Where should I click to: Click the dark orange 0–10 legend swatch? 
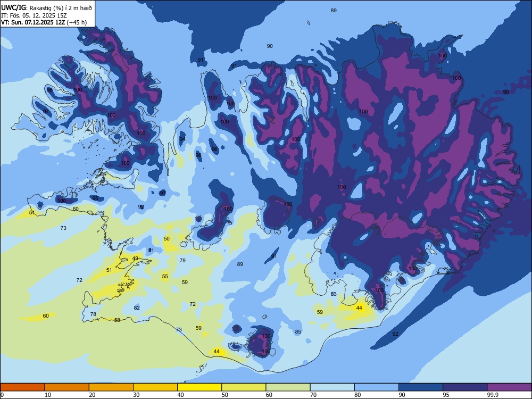pos(22,387)
